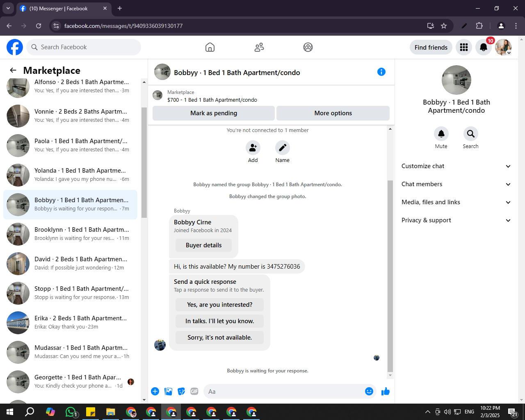525x420 pixels.
Task: Bookmark this page with star icon
Action: 444,26
